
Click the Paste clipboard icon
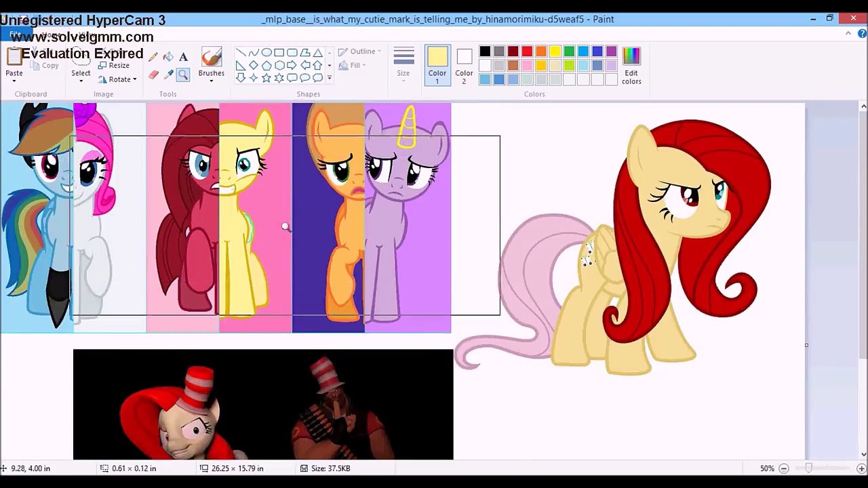(x=14, y=56)
